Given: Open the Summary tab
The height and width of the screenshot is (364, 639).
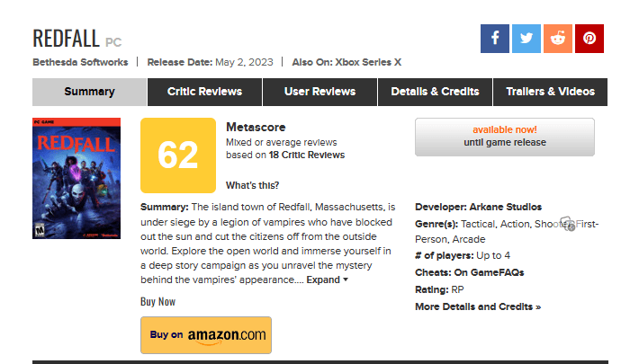Looking at the screenshot, I should click(89, 92).
